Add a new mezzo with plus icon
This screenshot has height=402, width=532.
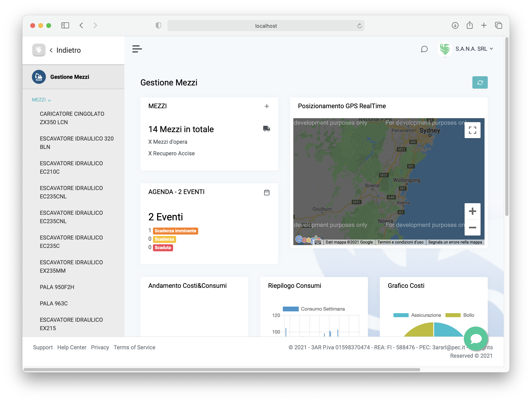coord(266,106)
